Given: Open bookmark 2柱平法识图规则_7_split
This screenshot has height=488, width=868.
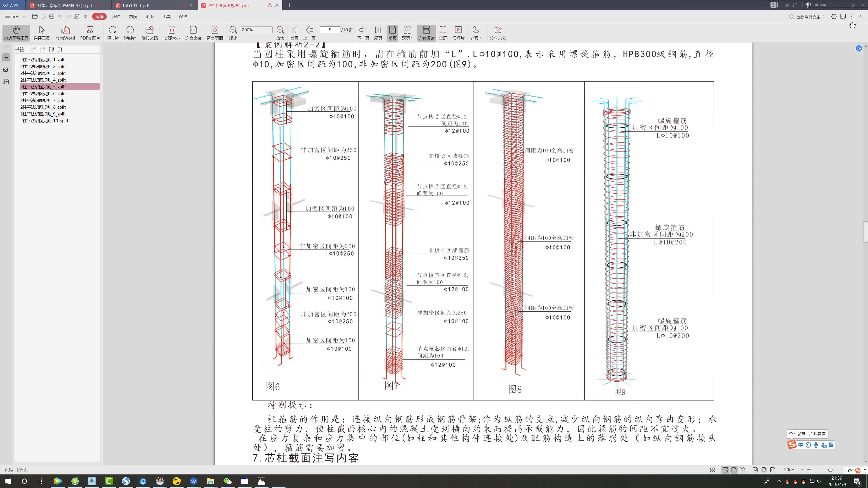Looking at the screenshot, I should pos(43,100).
